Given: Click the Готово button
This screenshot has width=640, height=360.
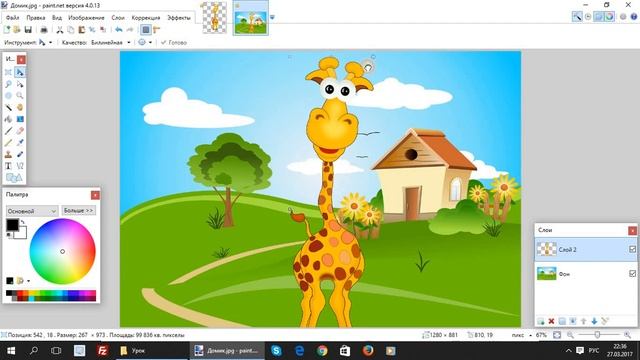Looking at the screenshot, I should point(174,42).
